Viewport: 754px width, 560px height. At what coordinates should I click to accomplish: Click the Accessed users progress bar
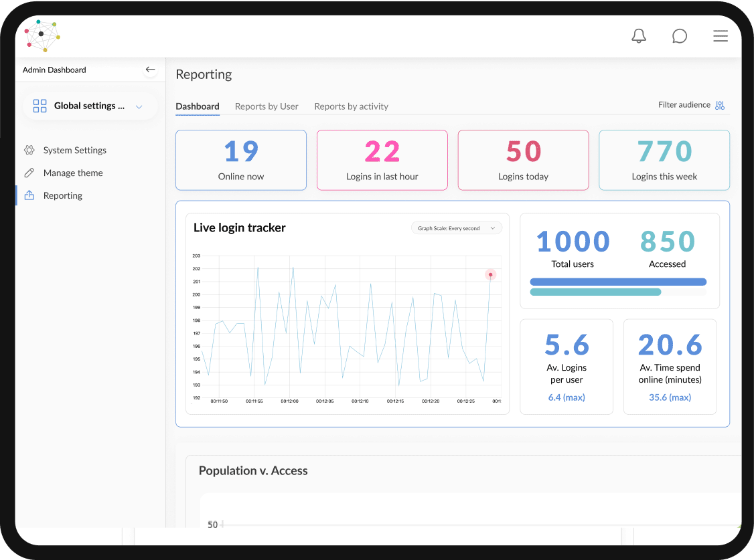pos(595,292)
